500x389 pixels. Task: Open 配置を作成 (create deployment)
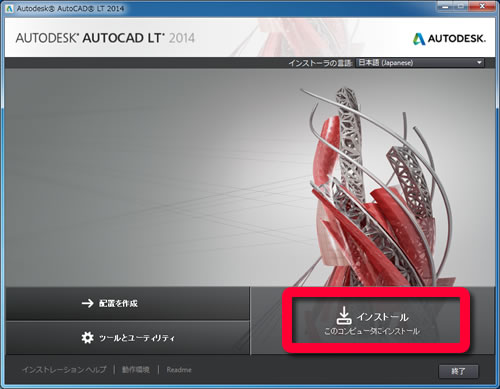(127, 303)
